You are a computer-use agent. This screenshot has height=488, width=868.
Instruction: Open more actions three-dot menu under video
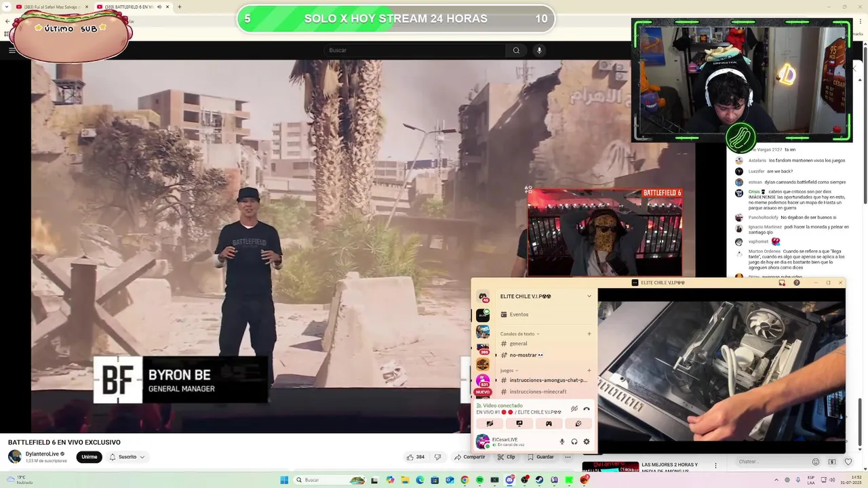pos(568,457)
